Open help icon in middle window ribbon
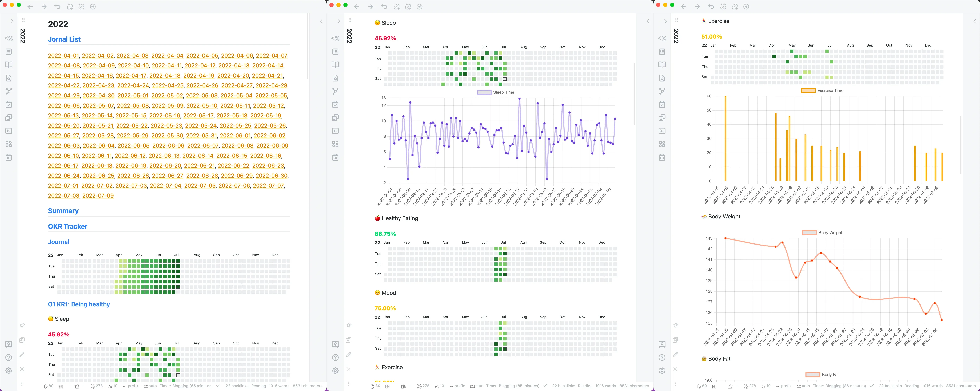 tap(335, 358)
